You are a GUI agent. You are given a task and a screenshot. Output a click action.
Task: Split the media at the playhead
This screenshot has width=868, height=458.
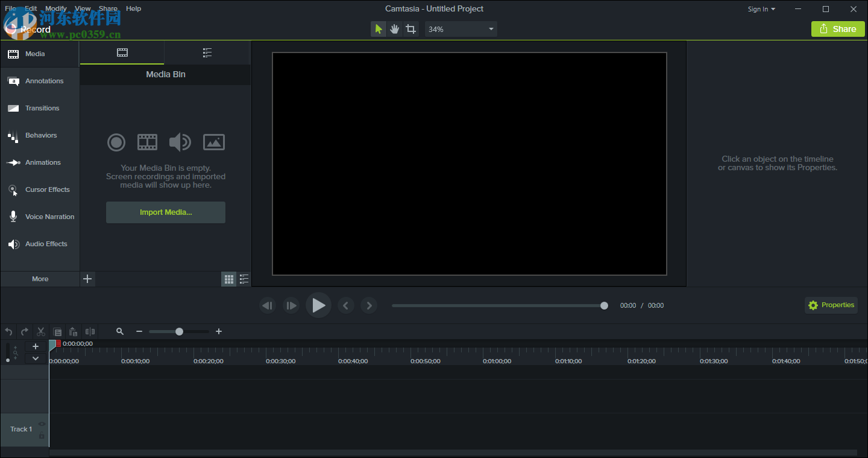point(90,331)
